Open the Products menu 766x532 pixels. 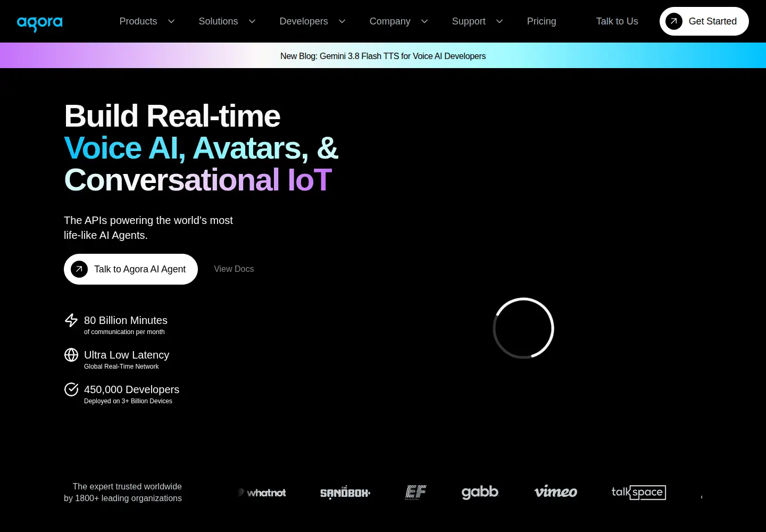[138, 21]
